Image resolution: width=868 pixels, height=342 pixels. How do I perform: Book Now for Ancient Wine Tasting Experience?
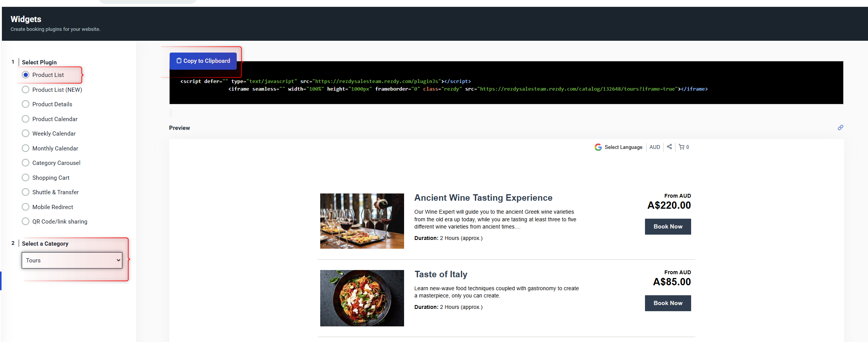coord(667,227)
